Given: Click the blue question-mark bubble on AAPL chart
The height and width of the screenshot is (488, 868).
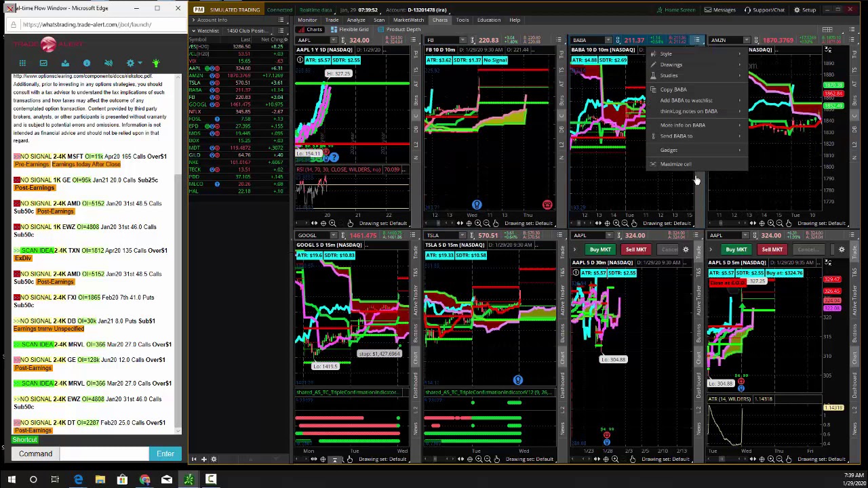Looking at the screenshot, I should click(x=334, y=158).
